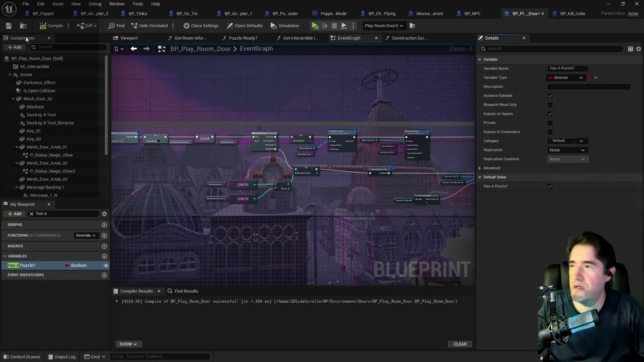
Task: Open the Find Results tab
Action: click(x=183, y=291)
